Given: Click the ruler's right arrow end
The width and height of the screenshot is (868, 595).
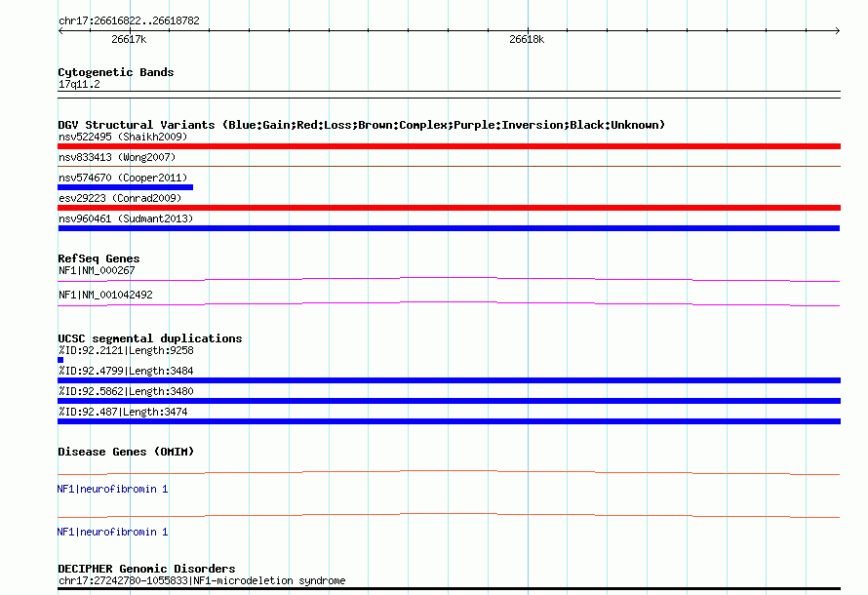Looking at the screenshot, I should (838, 31).
